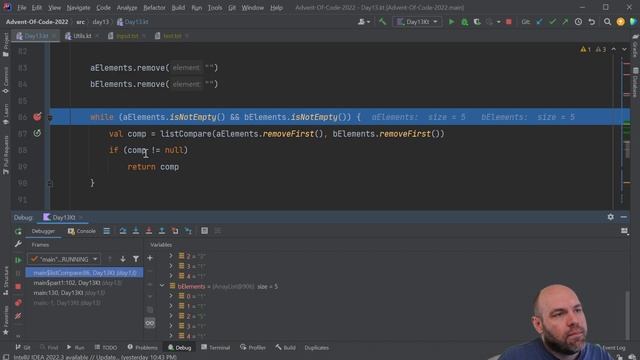Click the Build project hammer icon

(382, 22)
